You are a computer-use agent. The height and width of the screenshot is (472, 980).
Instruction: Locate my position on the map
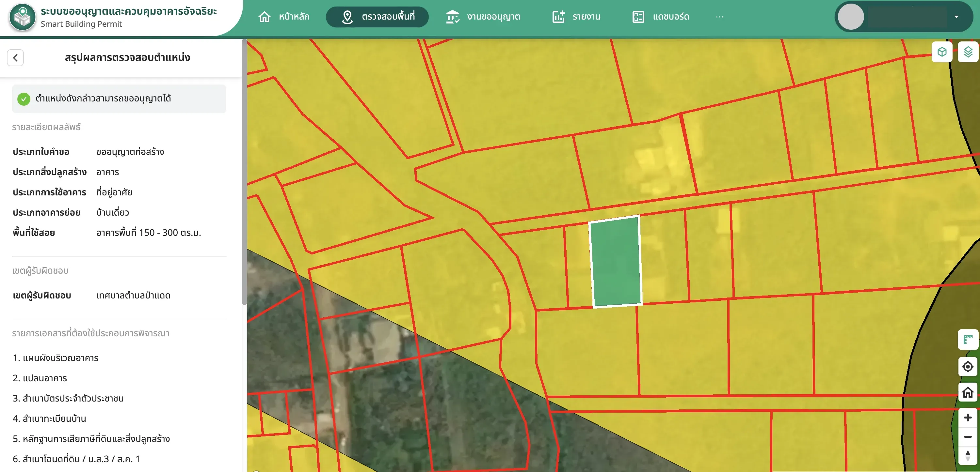pos(968,366)
